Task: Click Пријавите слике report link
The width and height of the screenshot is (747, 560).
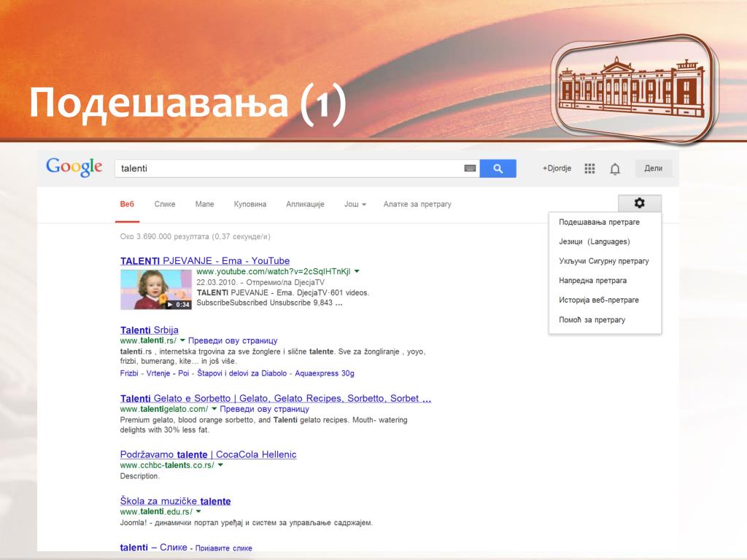Action: tap(223, 548)
